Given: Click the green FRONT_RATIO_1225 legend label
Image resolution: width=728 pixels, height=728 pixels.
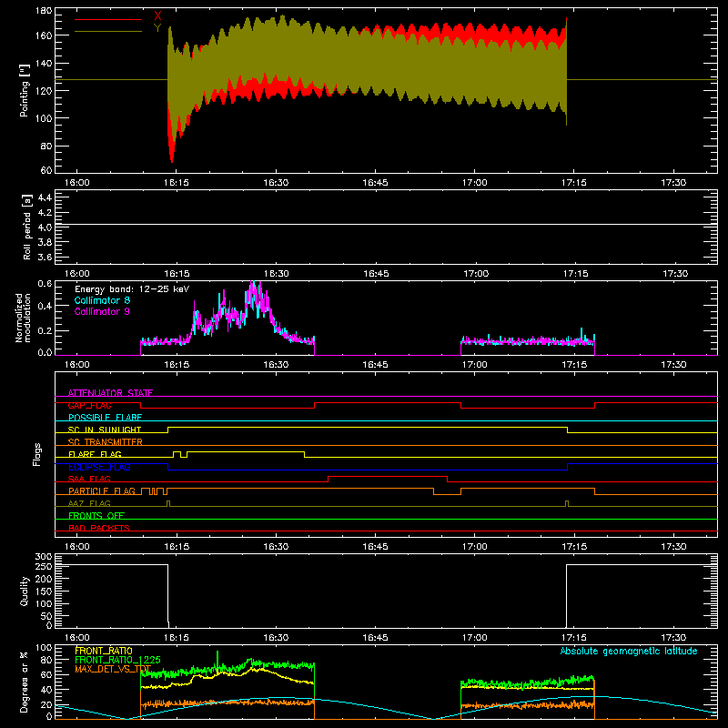Looking at the screenshot, I should click(x=117, y=660).
